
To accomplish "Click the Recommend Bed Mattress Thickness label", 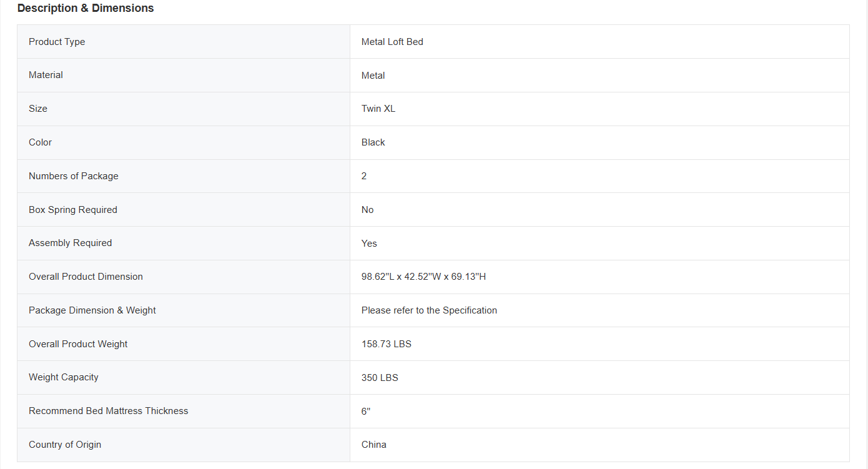I will coord(108,411).
